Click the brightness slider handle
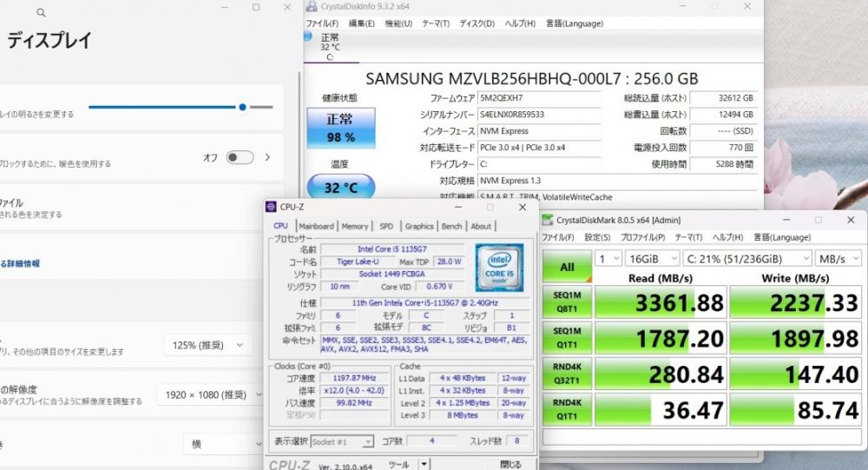This screenshot has width=868, height=470. click(243, 107)
